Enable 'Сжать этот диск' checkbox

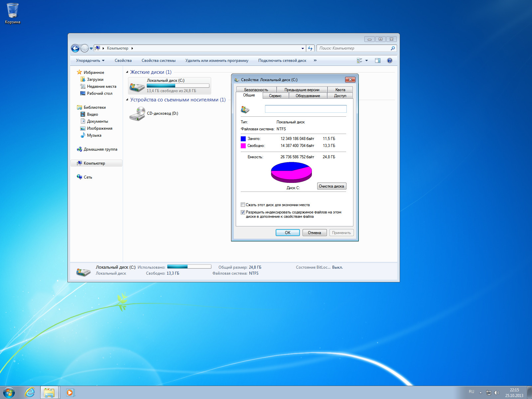[x=243, y=205]
